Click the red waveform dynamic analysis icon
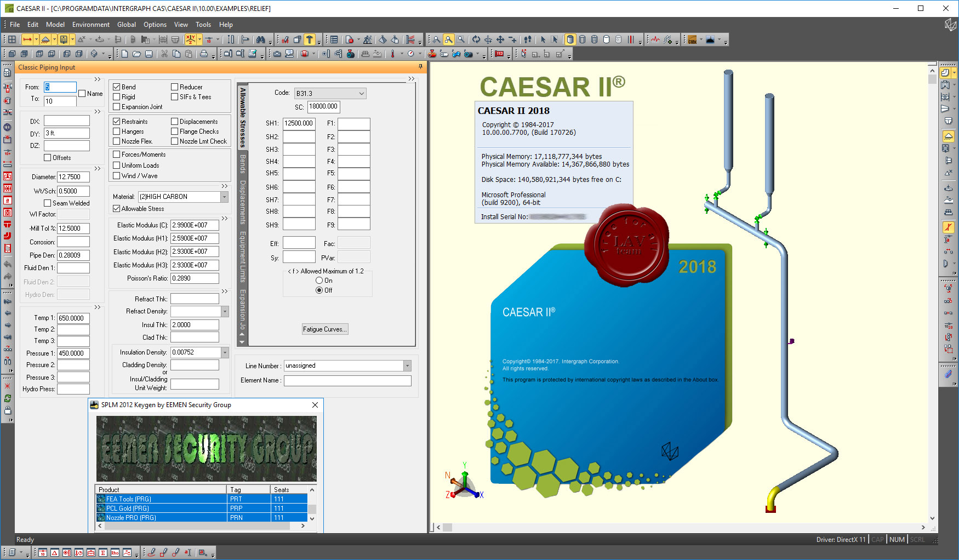 pyautogui.click(x=656, y=39)
